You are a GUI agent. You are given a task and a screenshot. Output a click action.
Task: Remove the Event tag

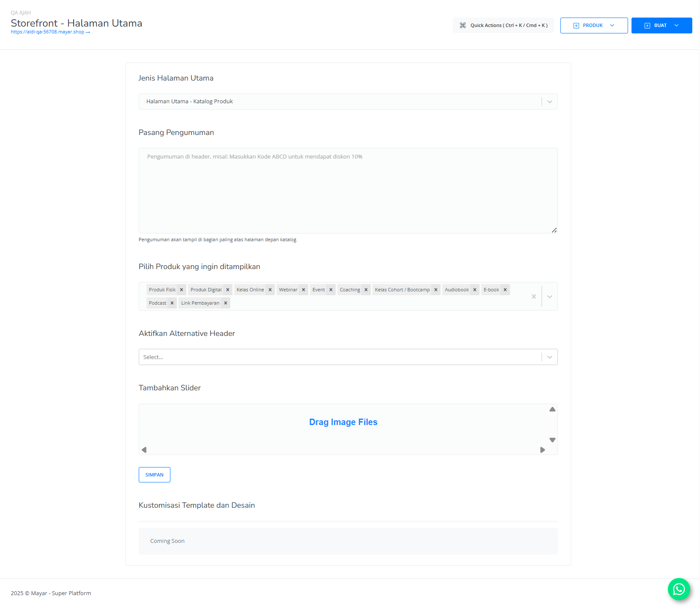coord(331,290)
